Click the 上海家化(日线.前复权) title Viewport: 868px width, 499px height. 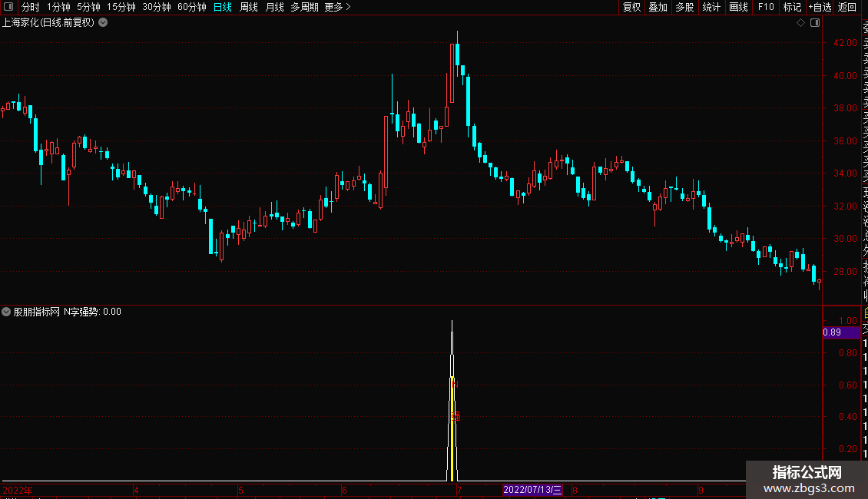[x=48, y=23]
